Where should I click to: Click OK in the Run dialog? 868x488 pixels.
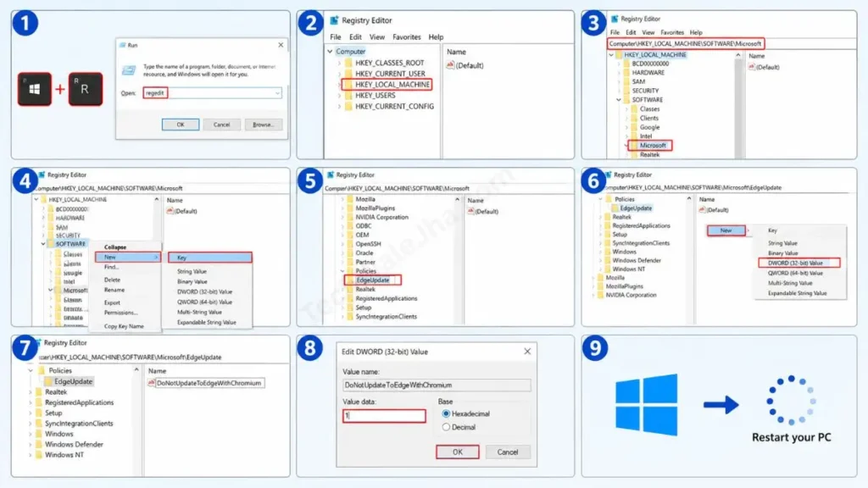point(181,125)
